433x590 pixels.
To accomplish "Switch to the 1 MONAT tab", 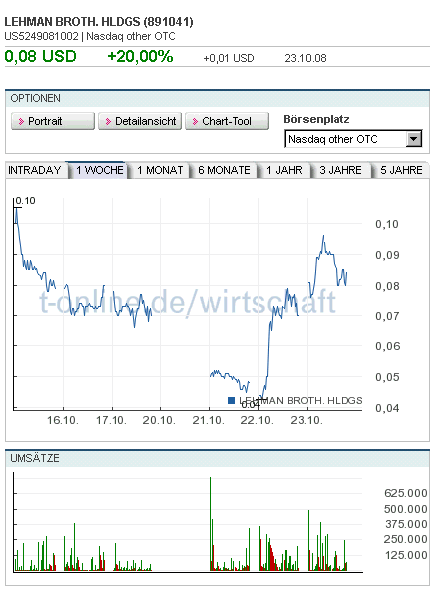I will [x=160, y=170].
